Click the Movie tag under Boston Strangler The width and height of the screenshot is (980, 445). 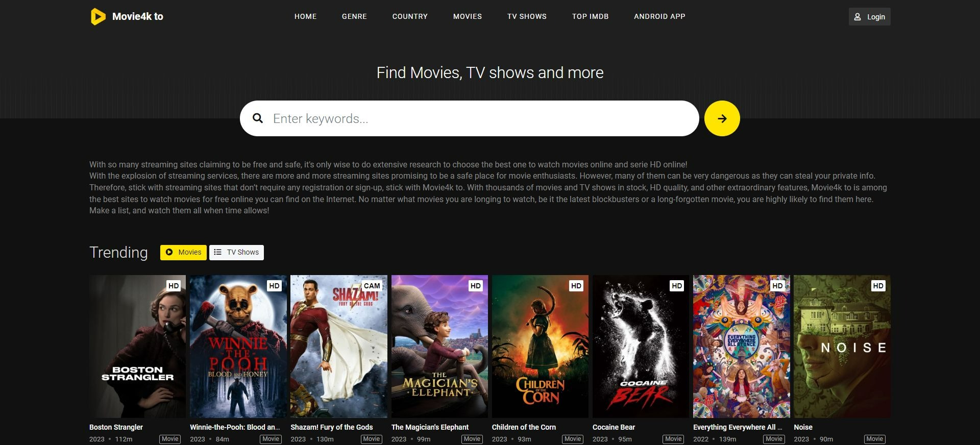[170, 439]
